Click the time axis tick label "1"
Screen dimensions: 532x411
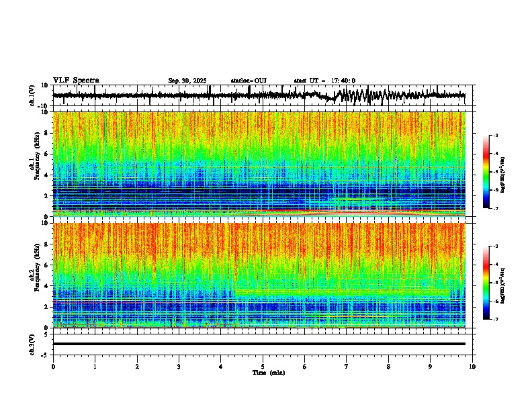click(x=95, y=367)
